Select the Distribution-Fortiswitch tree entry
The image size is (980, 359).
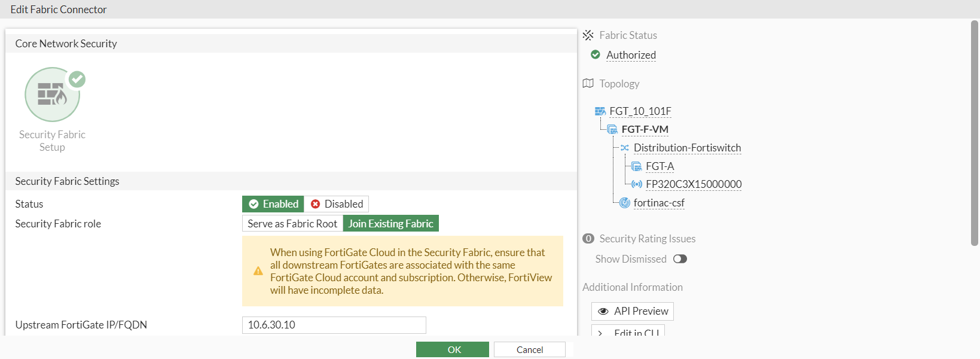tap(687, 148)
